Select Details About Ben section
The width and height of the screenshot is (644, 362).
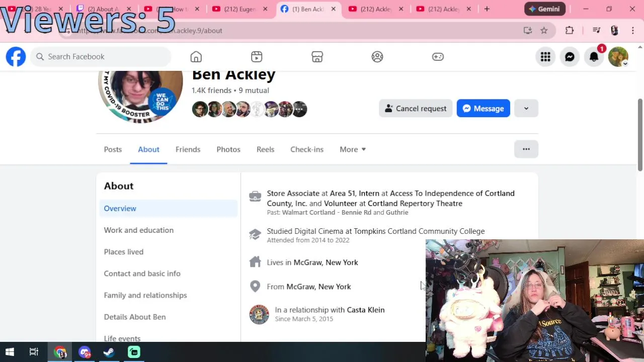(x=169, y=317)
